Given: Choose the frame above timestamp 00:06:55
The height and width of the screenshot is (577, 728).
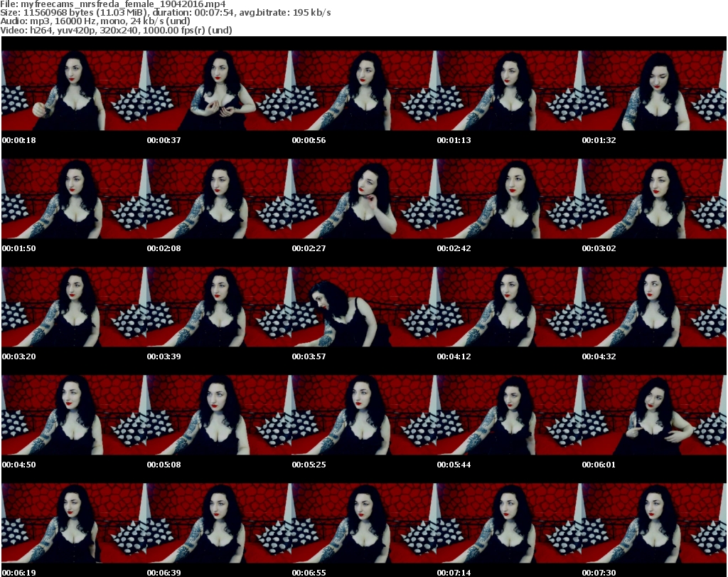Looking at the screenshot, I should pyautogui.click(x=364, y=523).
